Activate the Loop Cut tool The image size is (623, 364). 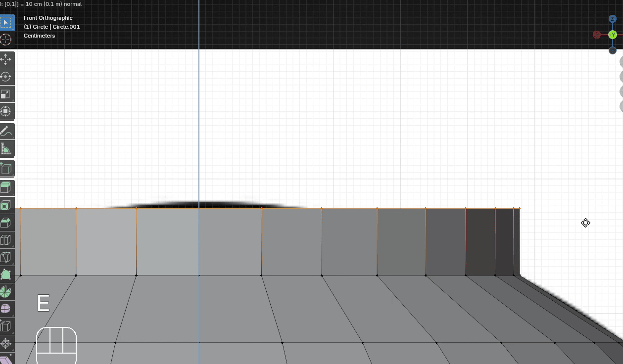(x=6, y=240)
